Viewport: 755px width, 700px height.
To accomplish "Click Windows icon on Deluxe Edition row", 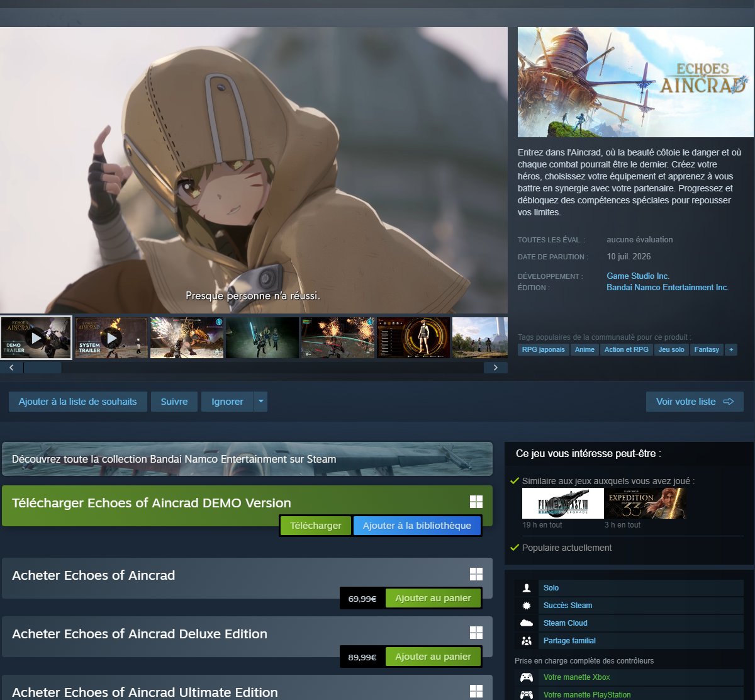I will pos(476,633).
